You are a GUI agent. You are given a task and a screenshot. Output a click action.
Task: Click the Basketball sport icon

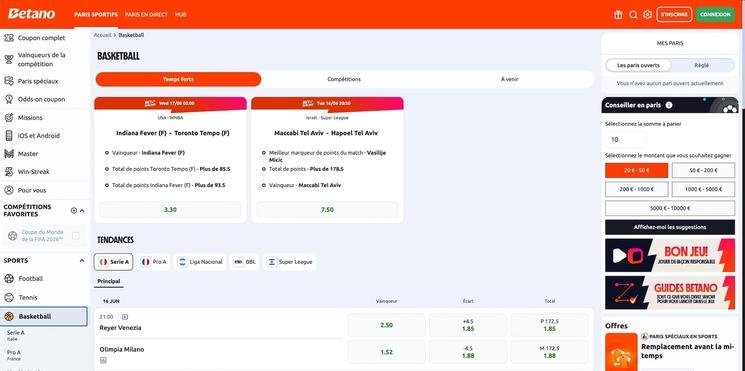(x=9, y=316)
